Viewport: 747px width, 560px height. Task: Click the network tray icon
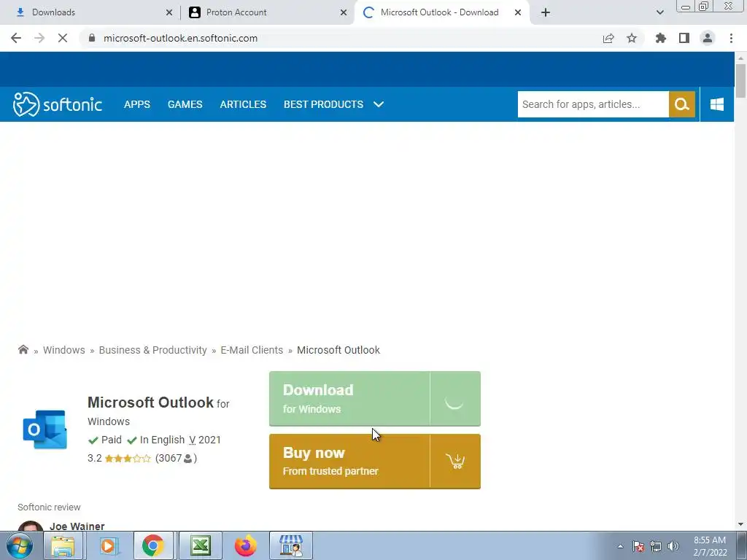(x=656, y=546)
